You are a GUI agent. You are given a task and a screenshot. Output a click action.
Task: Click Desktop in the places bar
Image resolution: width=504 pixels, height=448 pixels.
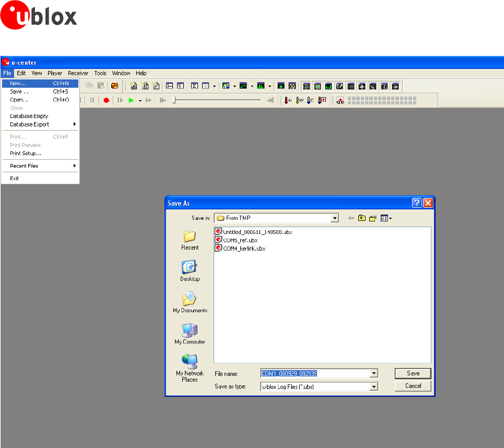pyautogui.click(x=190, y=270)
